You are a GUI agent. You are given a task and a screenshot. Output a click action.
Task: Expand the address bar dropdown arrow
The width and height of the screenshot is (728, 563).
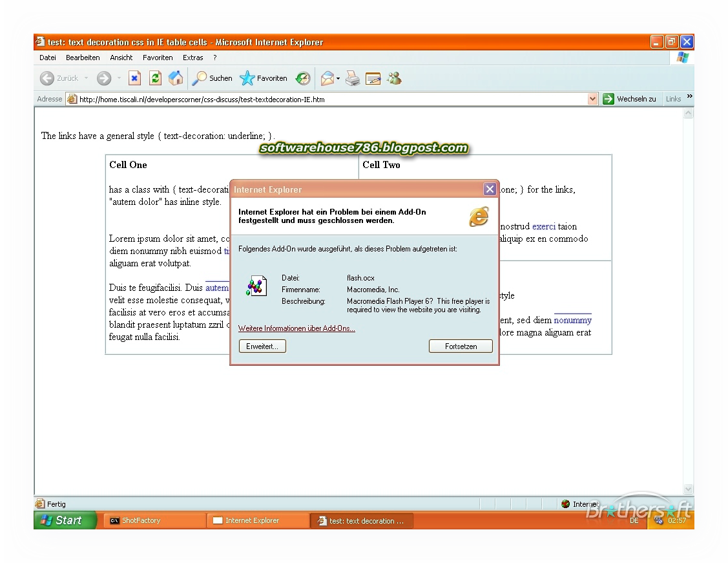point(592,99)
